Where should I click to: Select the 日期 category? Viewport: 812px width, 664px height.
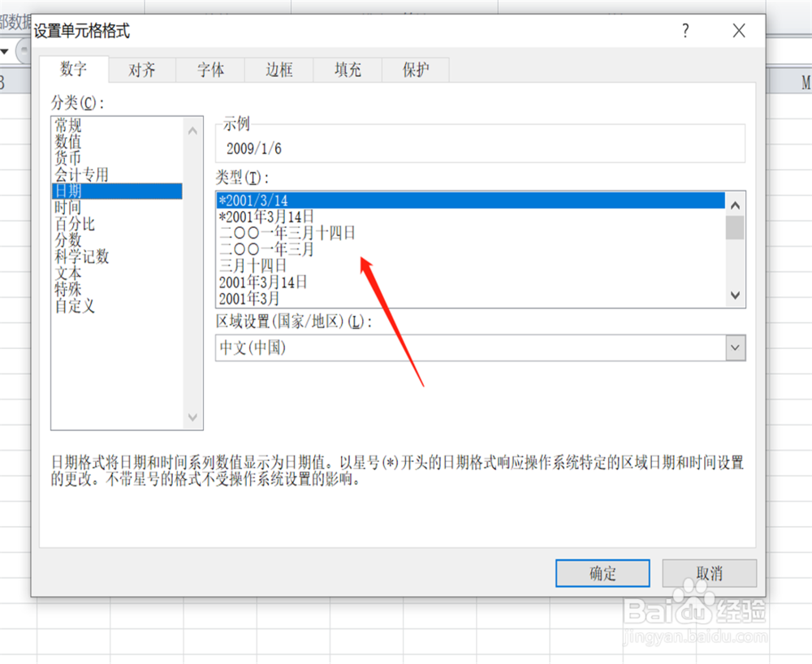click(117, 191)
